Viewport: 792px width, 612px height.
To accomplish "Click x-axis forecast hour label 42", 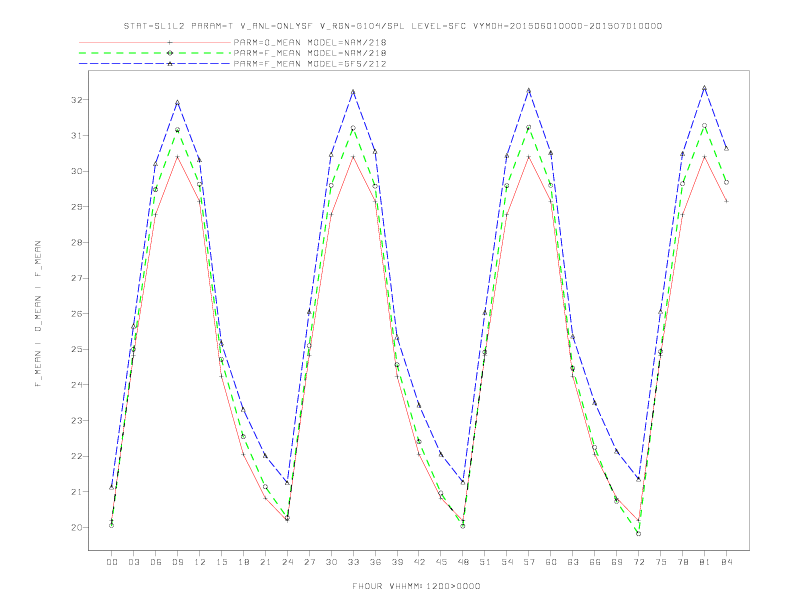I will (x=419, y=562).
